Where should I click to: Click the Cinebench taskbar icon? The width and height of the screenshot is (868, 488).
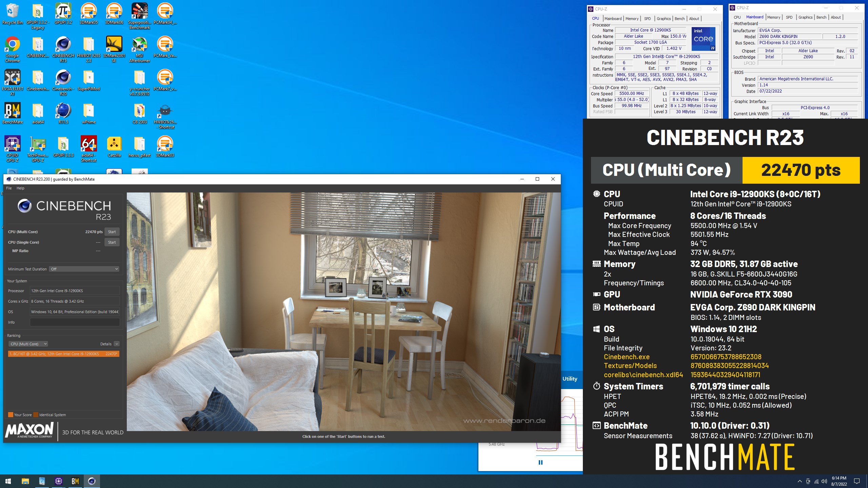pyautogui.click(x=92, y=481)
